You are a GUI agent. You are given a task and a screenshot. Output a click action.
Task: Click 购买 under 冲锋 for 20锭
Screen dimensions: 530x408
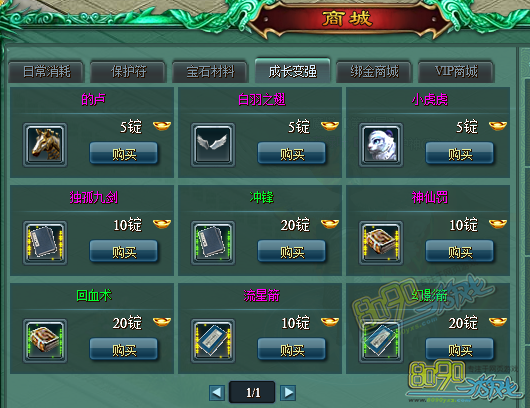[x=292, y=252]
